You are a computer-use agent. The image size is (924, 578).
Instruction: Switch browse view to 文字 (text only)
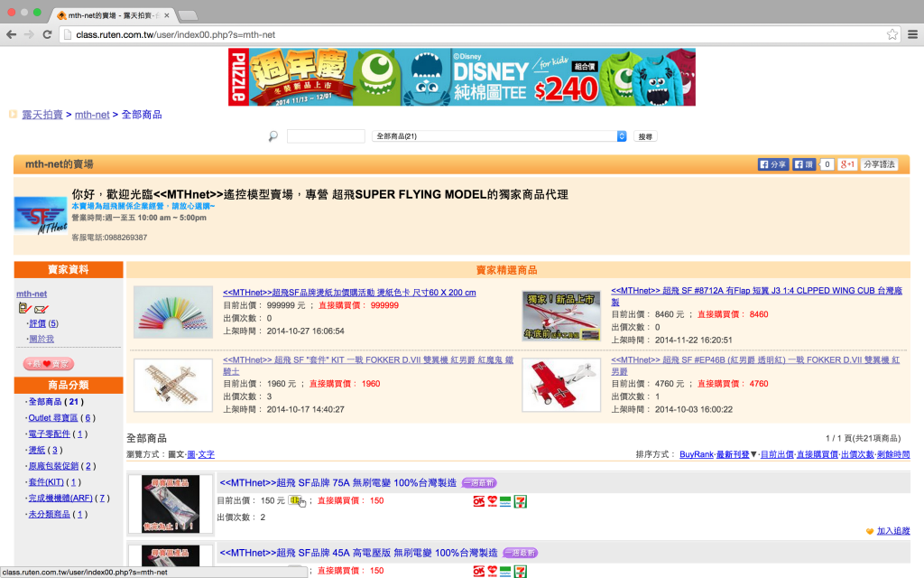pyautogui.click(x=207, y=455)
